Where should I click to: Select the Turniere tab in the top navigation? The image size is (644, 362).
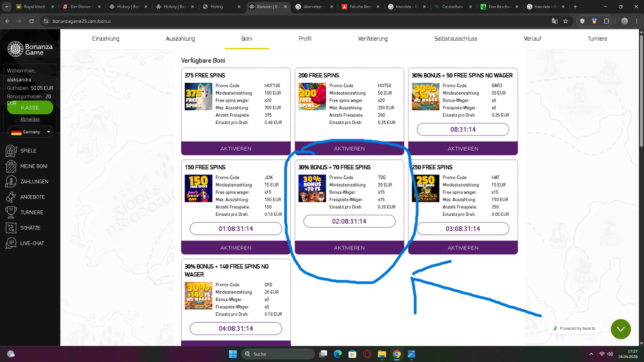pyautogui.click(x=597, y=39)
